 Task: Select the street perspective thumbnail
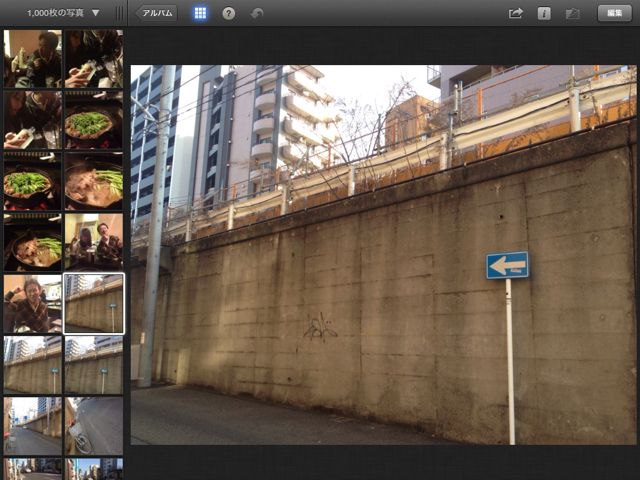(x=33, y=426)
